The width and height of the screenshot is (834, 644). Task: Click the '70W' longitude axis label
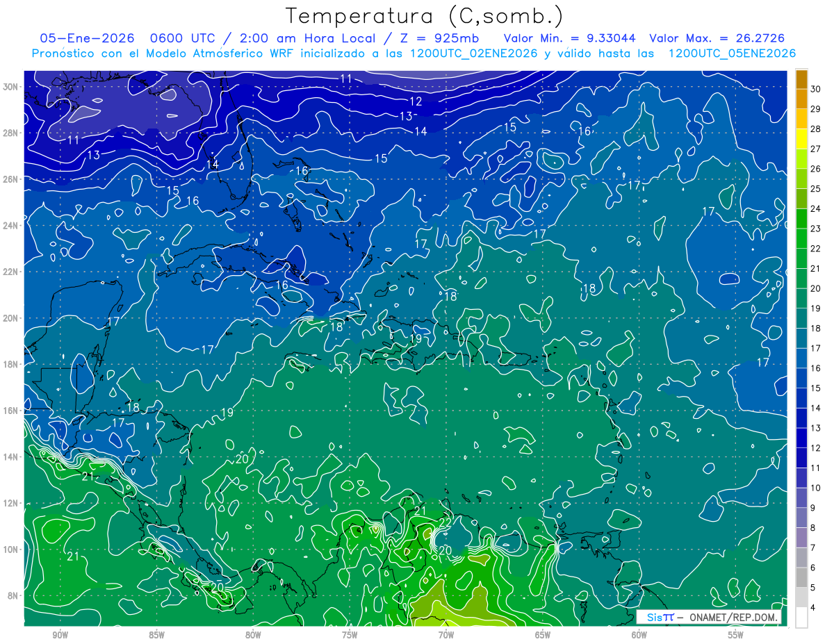point(446,636)
